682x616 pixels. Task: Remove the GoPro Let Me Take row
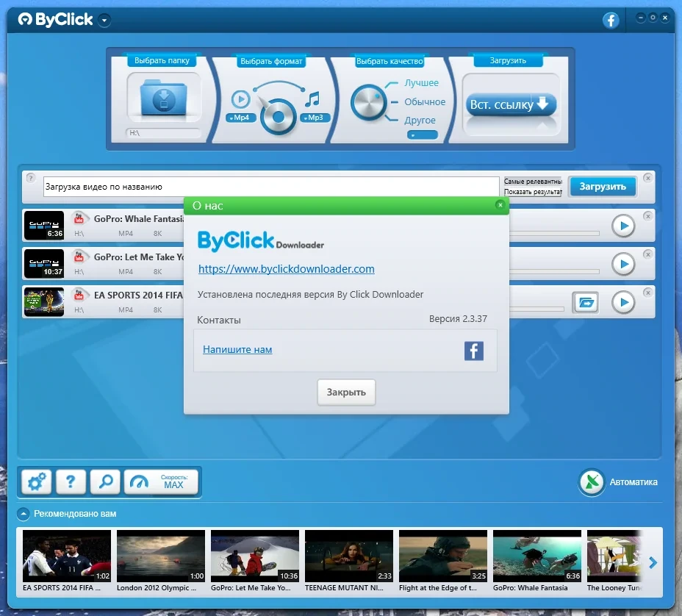click(x=647, y=254)
